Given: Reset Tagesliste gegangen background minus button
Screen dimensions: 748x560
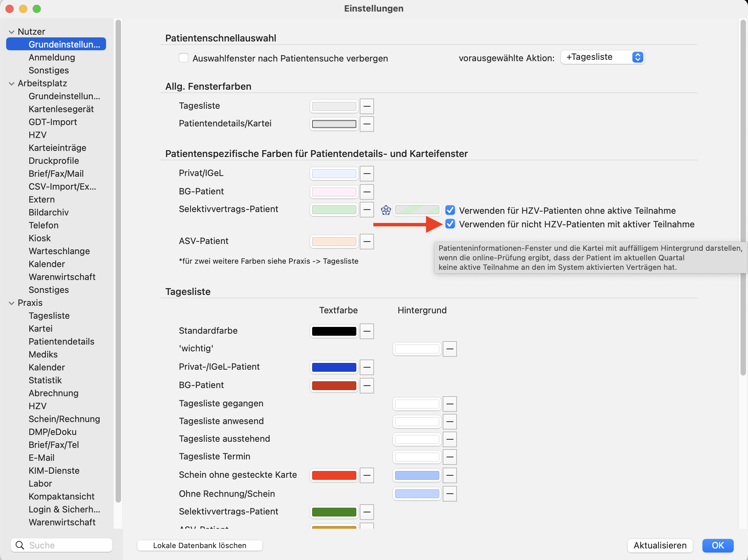Looking at the screenshot, I should coord(450,404).
